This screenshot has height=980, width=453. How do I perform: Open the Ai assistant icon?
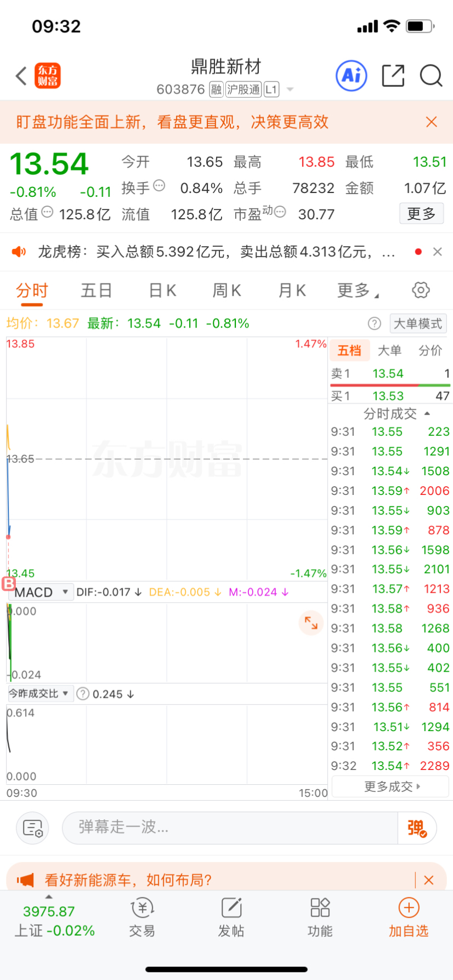351,75
